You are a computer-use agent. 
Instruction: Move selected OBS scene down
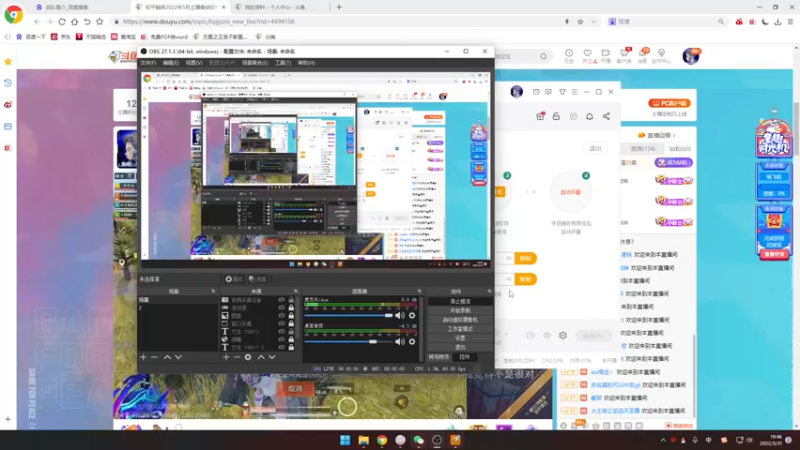(178, 357)
